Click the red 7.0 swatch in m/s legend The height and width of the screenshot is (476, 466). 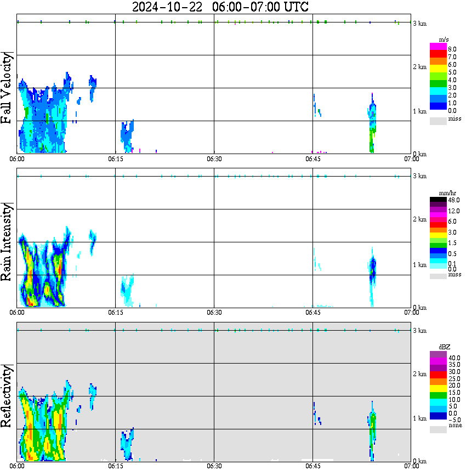click(x=438, y=54)
